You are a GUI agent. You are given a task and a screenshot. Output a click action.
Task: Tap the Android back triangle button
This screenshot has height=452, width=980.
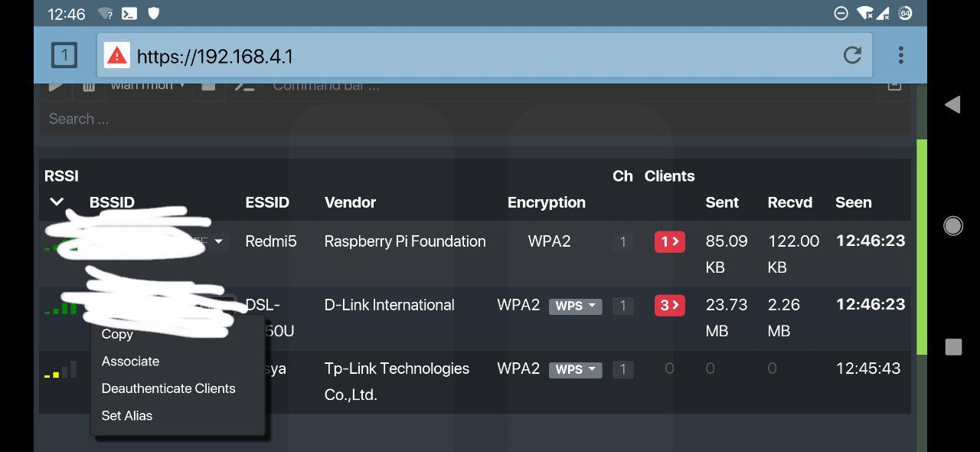[x=952, y=105]
